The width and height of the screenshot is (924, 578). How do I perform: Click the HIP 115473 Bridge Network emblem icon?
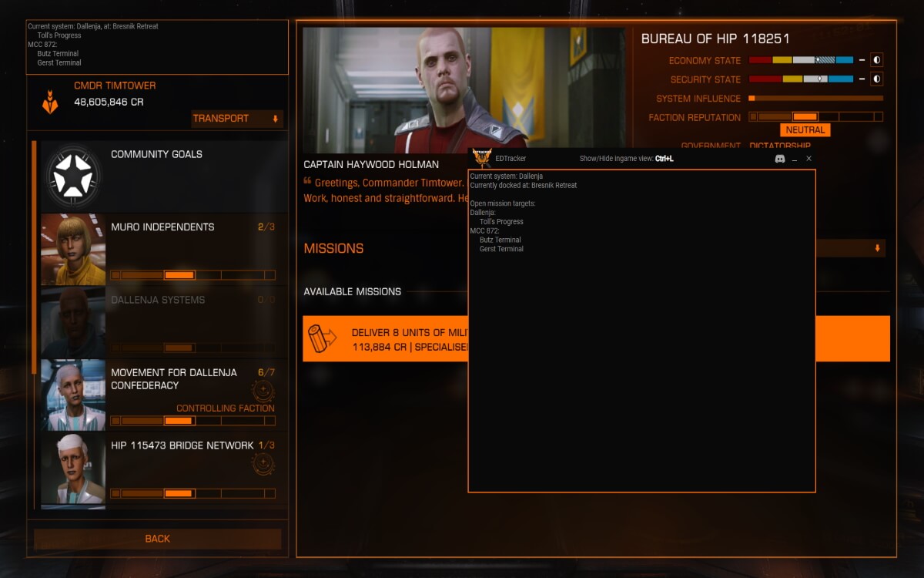coord(263,463)
